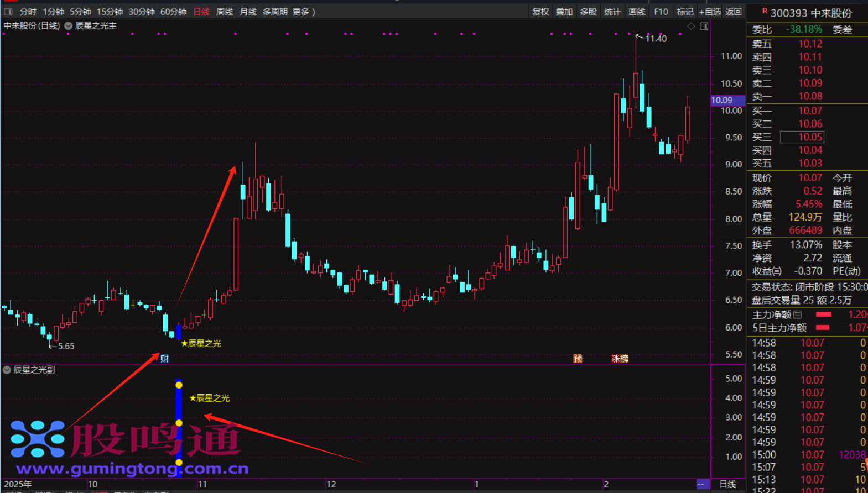Image resolution: width=868 pixels, height=493 pixels.
Task: Add stock with +自选 button
Action: tap(710, 12)
